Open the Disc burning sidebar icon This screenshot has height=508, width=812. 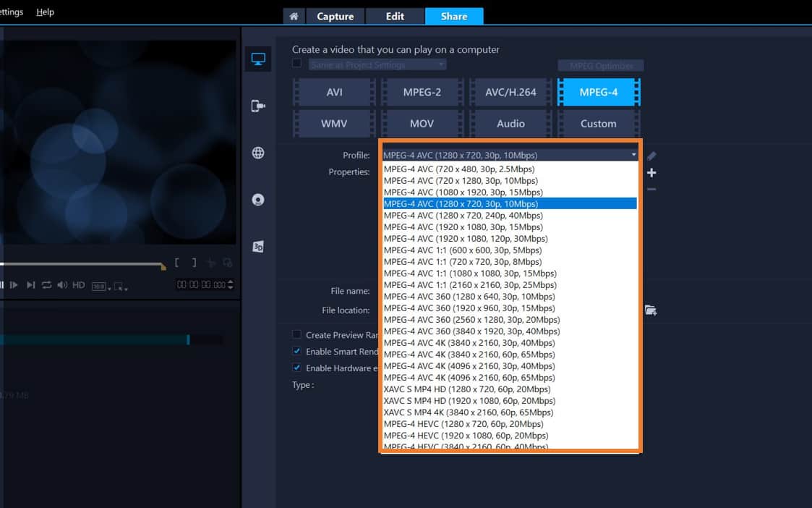pyautogui.click(x=258, y=199)
